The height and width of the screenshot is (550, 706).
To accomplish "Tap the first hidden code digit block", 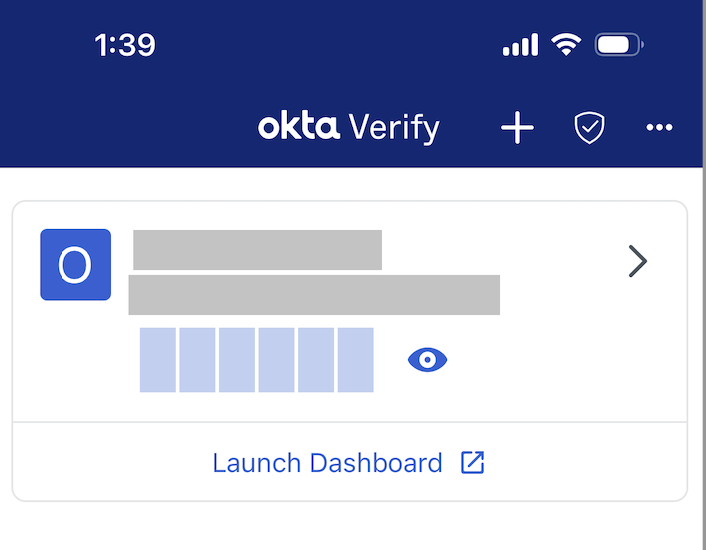I will click(158, 360).
